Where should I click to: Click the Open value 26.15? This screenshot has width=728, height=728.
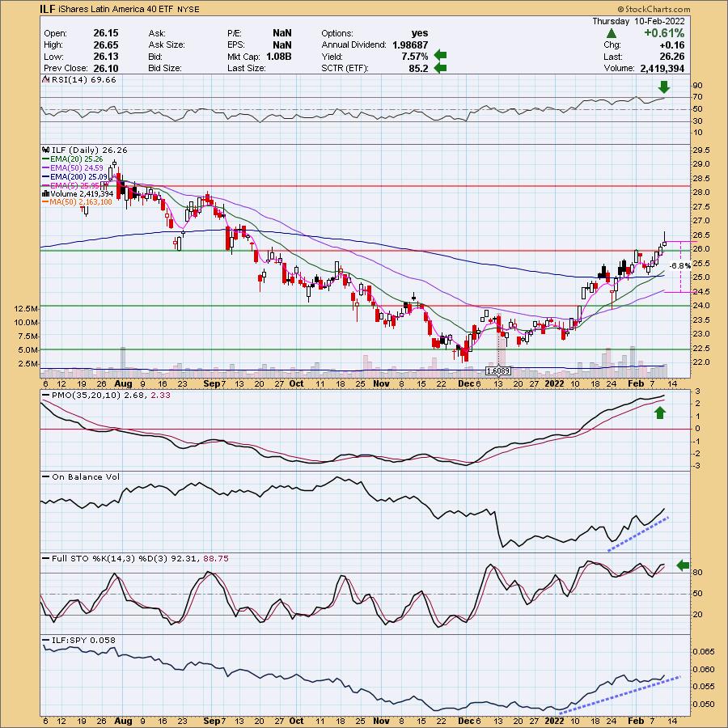106,33
